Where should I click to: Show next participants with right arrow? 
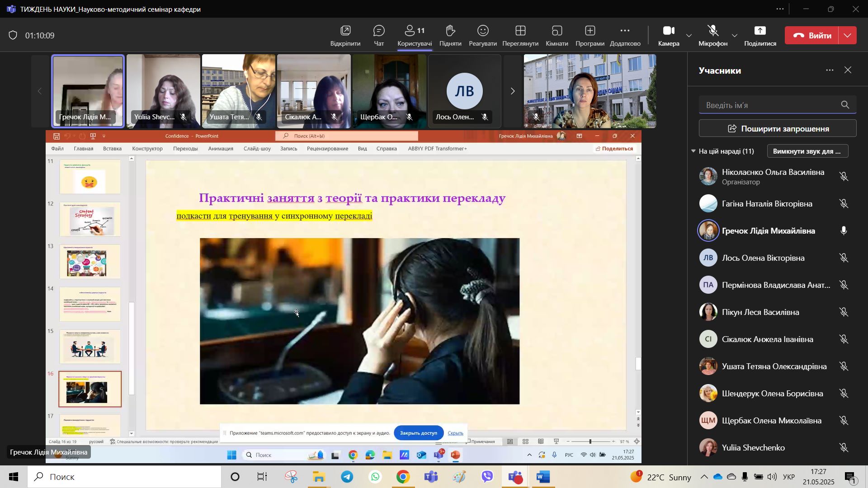(512, 91)
